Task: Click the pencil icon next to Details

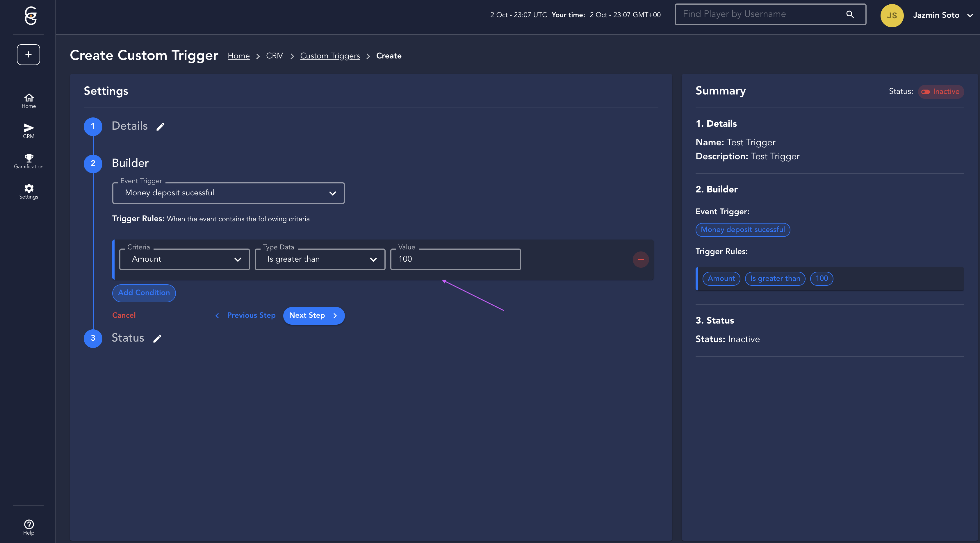Action: point(161,127)
